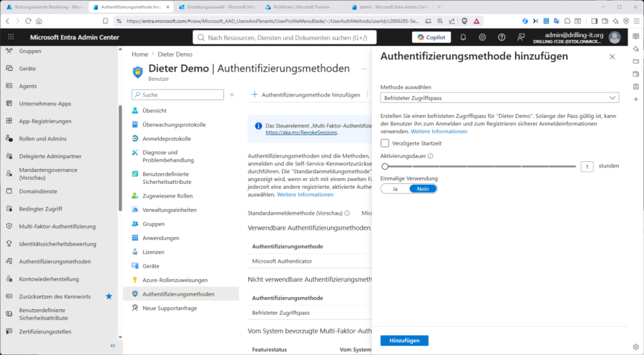Click the Unternehmens-Apps sidebar icon

click(x=9, y=104)
